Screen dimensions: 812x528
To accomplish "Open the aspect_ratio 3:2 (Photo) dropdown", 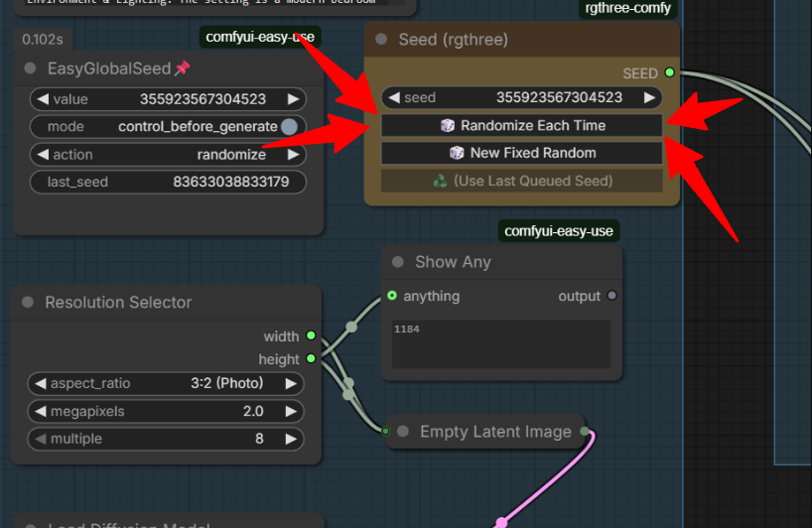I will pyautogui.click(x=226, y=383).
